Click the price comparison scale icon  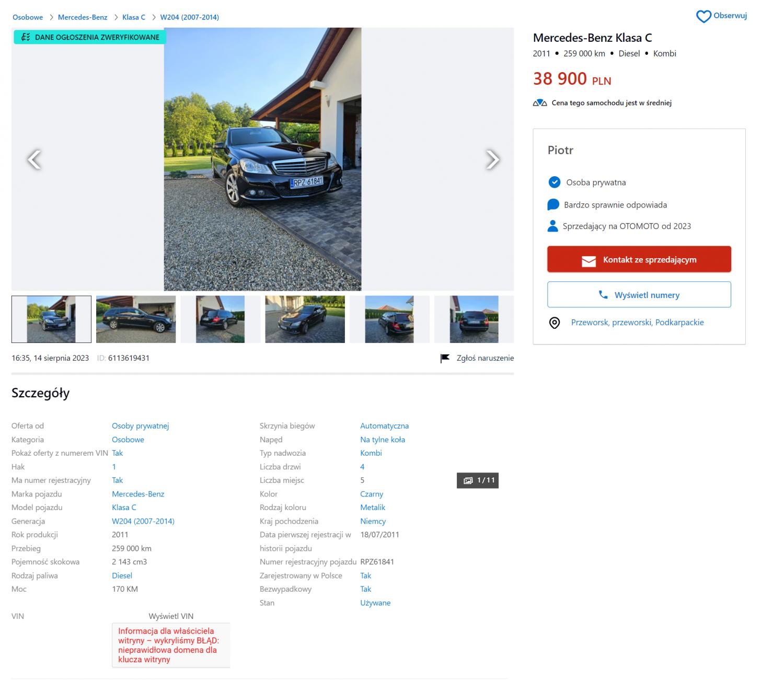pyautogui.click(x=540, y=103)
